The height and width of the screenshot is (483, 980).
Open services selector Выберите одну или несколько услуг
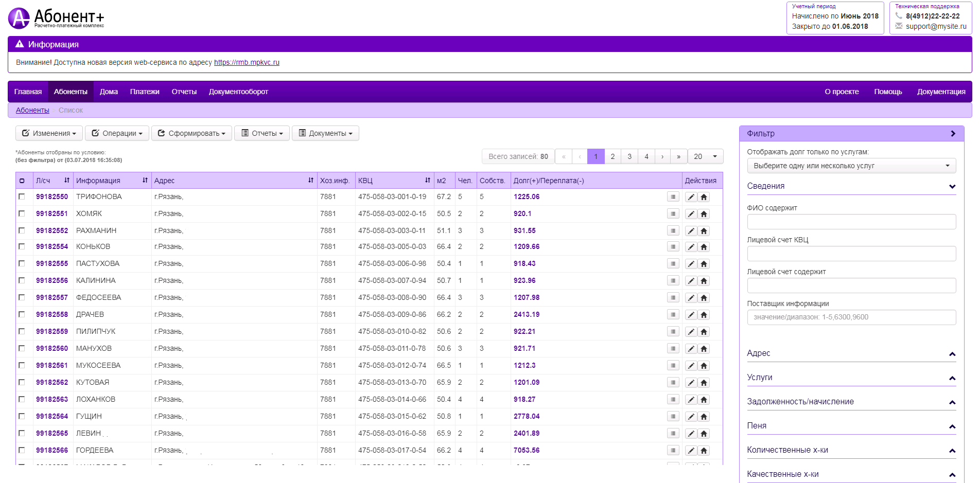851,166
